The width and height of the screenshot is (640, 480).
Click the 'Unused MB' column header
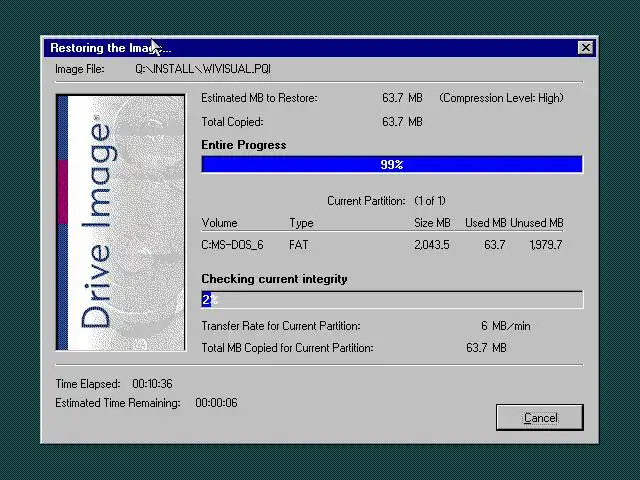[536, 223]
